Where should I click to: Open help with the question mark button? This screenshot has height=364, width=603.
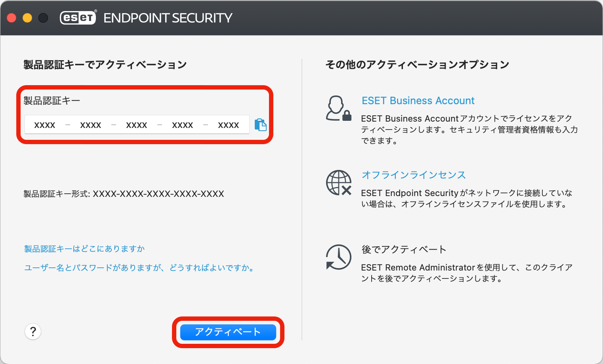33,332
